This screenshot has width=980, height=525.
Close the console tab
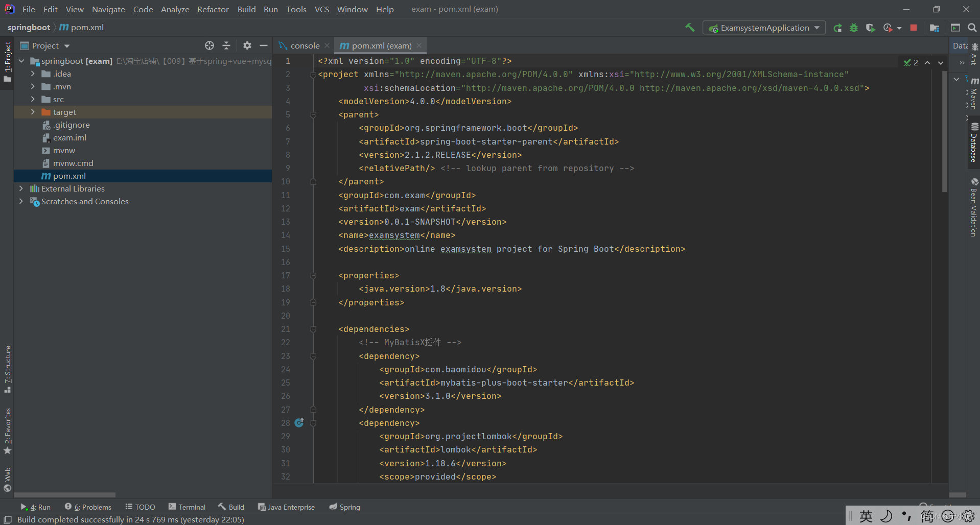tap(327, 45)
